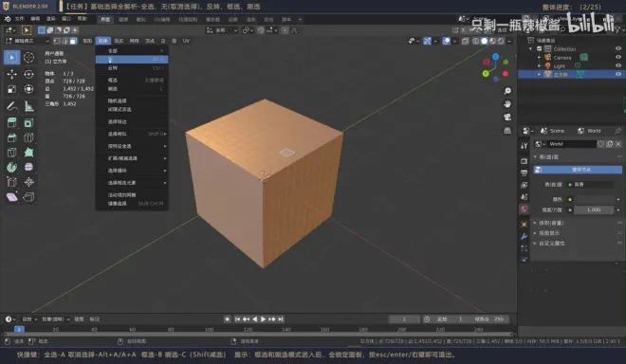This screenshot has height=364, width=626.
Task: Toggle visibility of the Collection
Action: click(618, 48)
